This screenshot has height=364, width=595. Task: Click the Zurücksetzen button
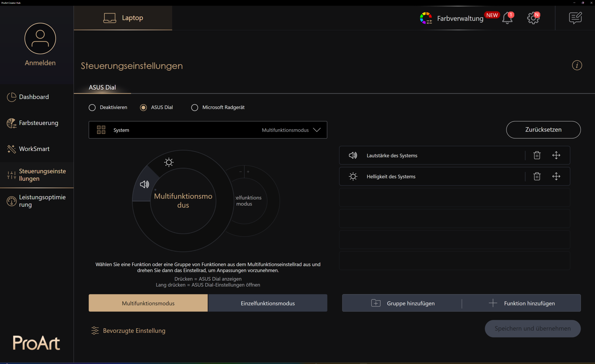click(543, 130)
